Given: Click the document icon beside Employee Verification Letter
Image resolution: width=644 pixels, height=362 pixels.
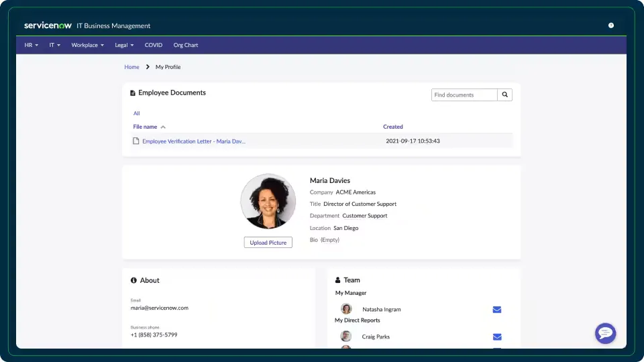Looking at the screenshot, I should click(x=136, y=141).
